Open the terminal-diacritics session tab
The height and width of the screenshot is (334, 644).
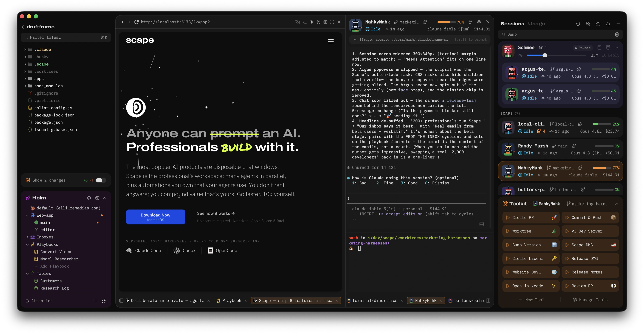click(375, 301)
